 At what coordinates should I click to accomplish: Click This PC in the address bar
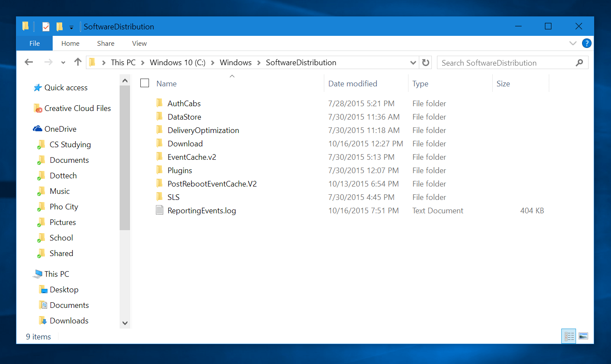[x=123, y=63]
